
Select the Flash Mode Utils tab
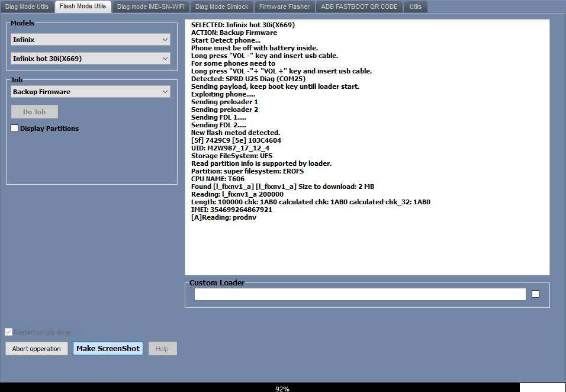pyautogui.click(x=83, y=6)
